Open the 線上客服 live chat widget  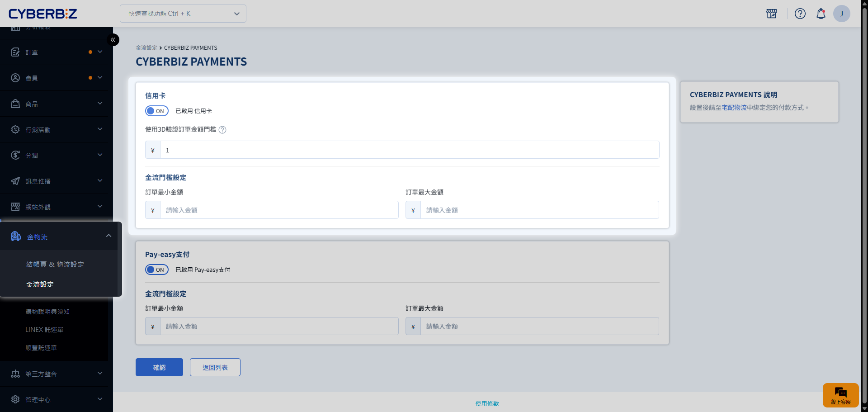point(840,395)
